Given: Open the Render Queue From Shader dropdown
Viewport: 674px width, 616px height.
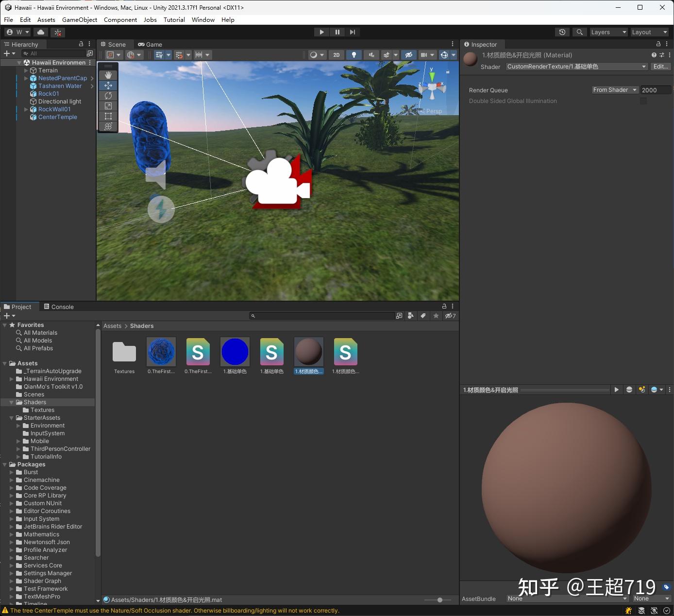Looking at the screenshot, I should pos(614,89).
